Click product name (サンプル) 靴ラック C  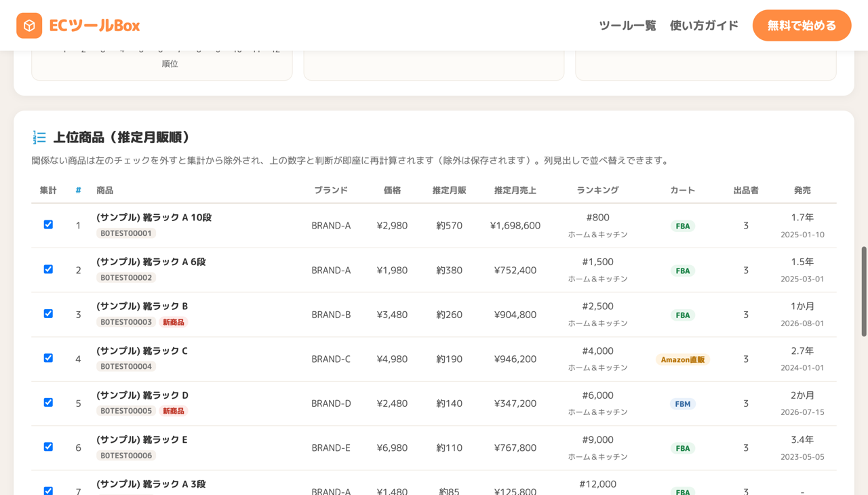point(142,351)
